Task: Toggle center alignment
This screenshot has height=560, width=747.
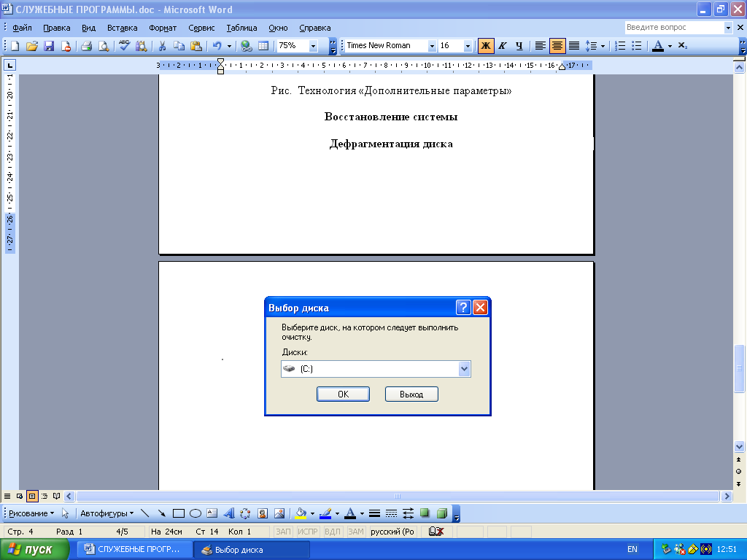Action: pos(557,46)
